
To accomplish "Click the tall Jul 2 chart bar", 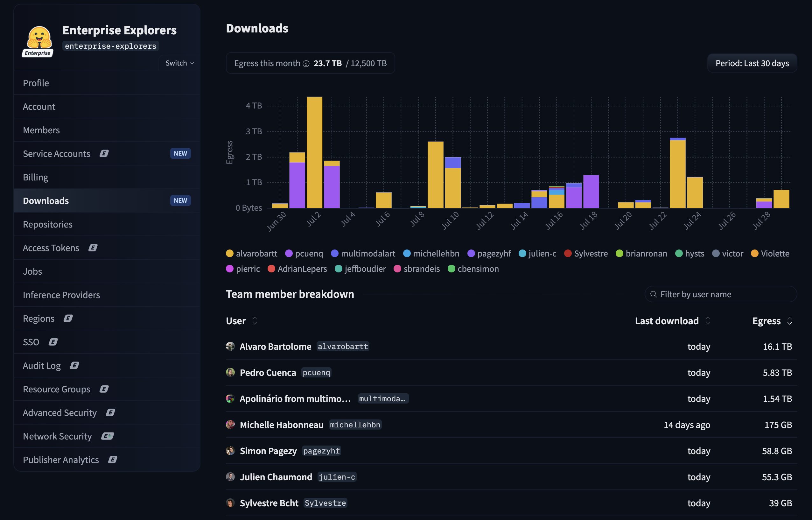I will (314, 152).
